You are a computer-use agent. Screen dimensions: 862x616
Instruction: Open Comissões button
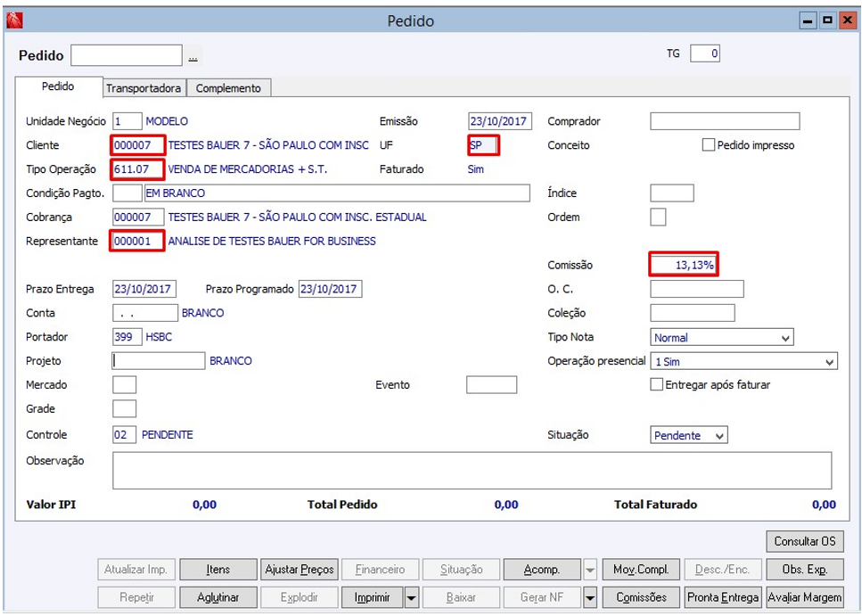(x=641, y=597)
